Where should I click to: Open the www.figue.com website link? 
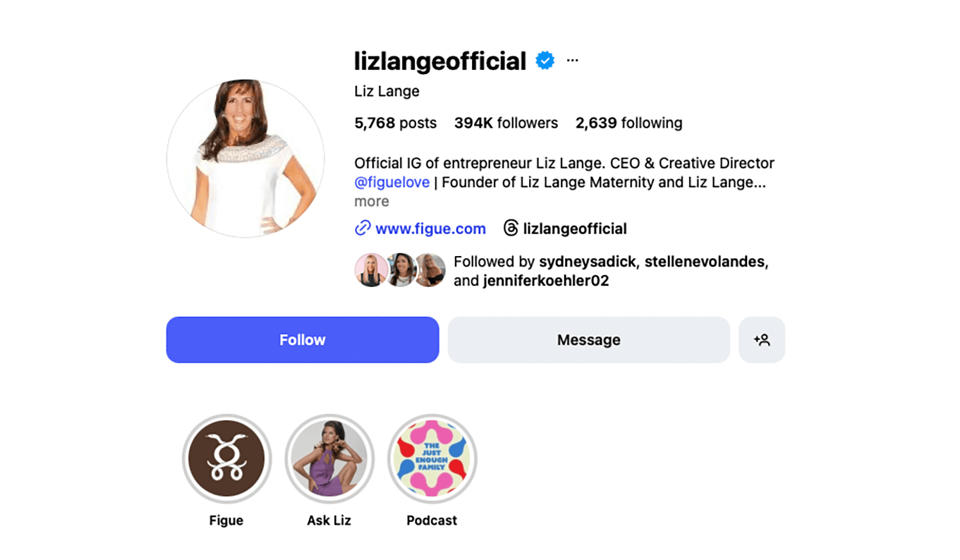(430, 229)
